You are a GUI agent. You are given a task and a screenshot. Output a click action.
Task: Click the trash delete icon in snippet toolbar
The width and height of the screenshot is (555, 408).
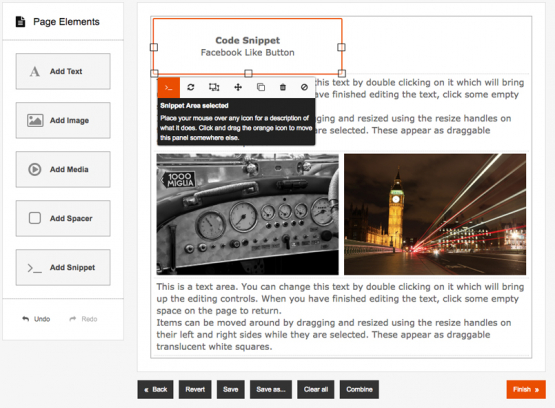[x=283, y=87]
